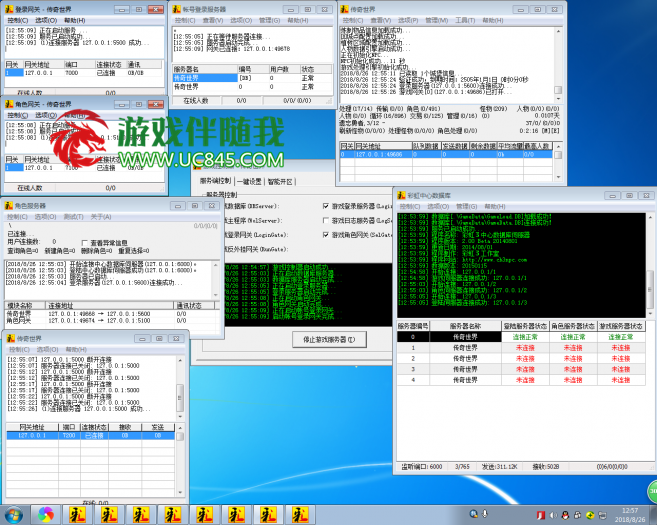The image size is (657, 525).
Task: Click scroll-up arrow of 传奇世界 engine log
Action: pos(558,31)
